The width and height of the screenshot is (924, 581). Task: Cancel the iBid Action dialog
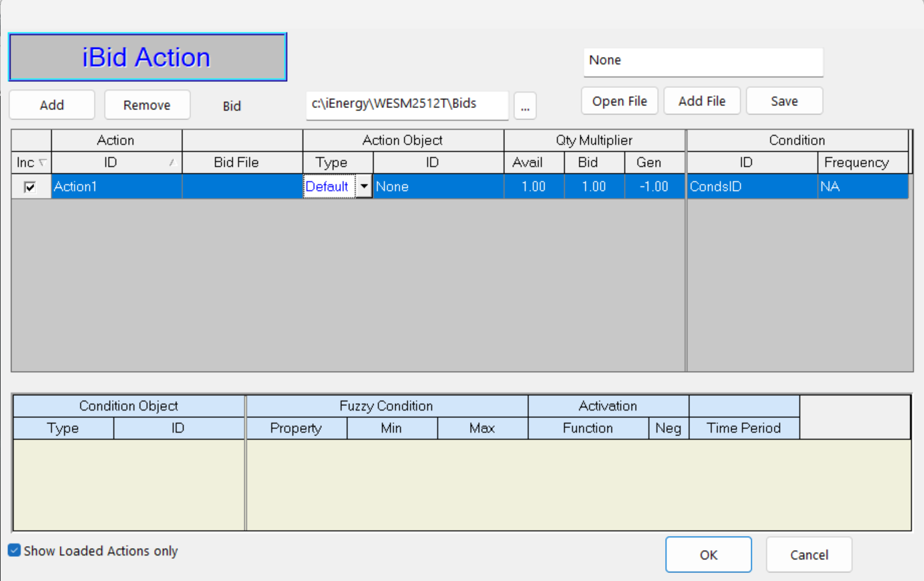(809, 554)
